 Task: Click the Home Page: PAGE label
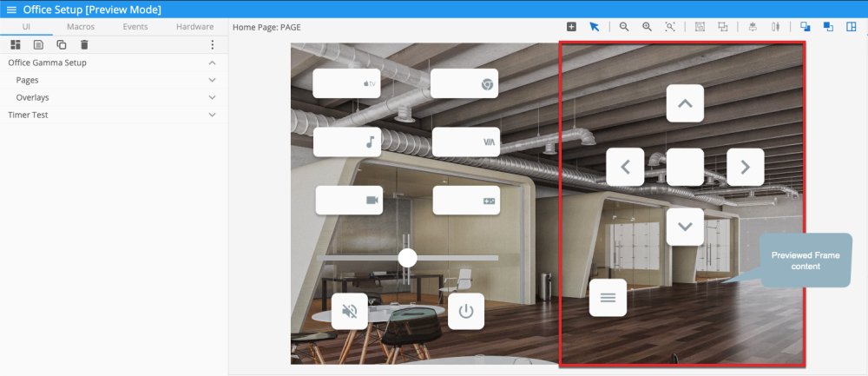pos(266,27)
